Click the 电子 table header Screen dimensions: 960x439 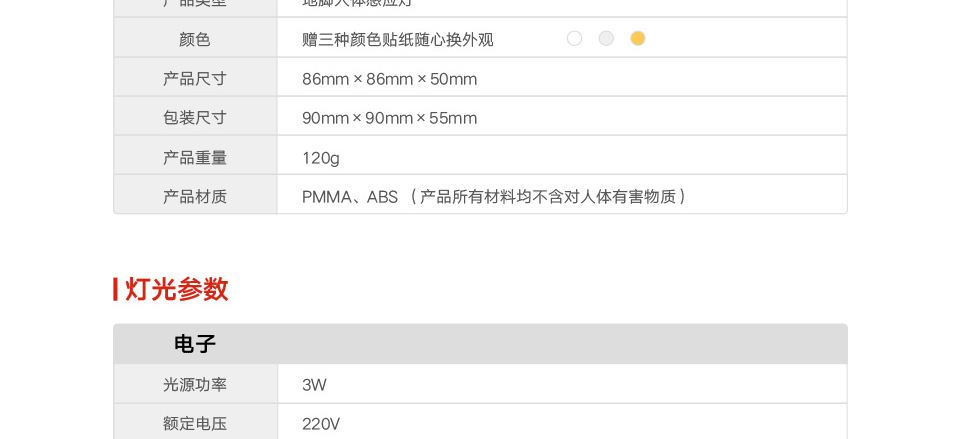pos(195,344)
